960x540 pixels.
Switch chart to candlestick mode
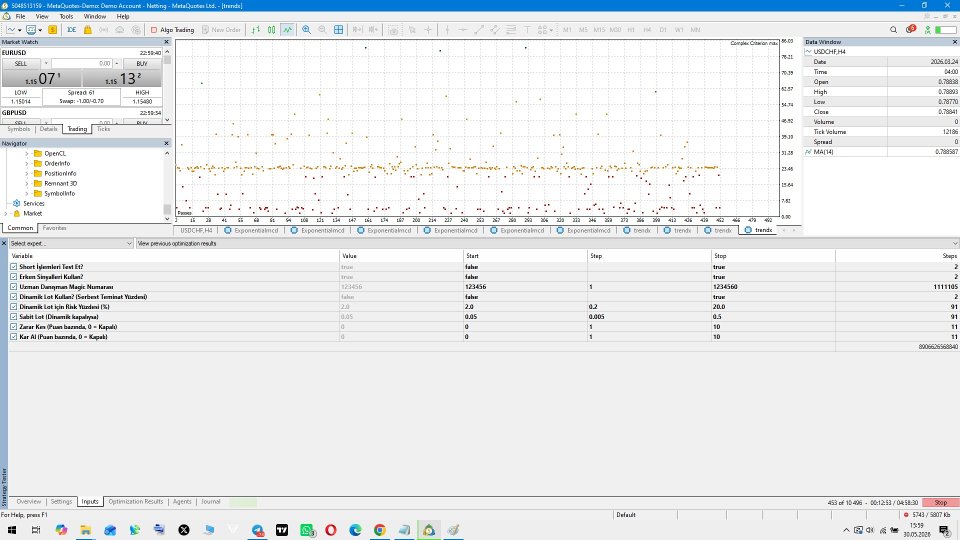(271, 29)
